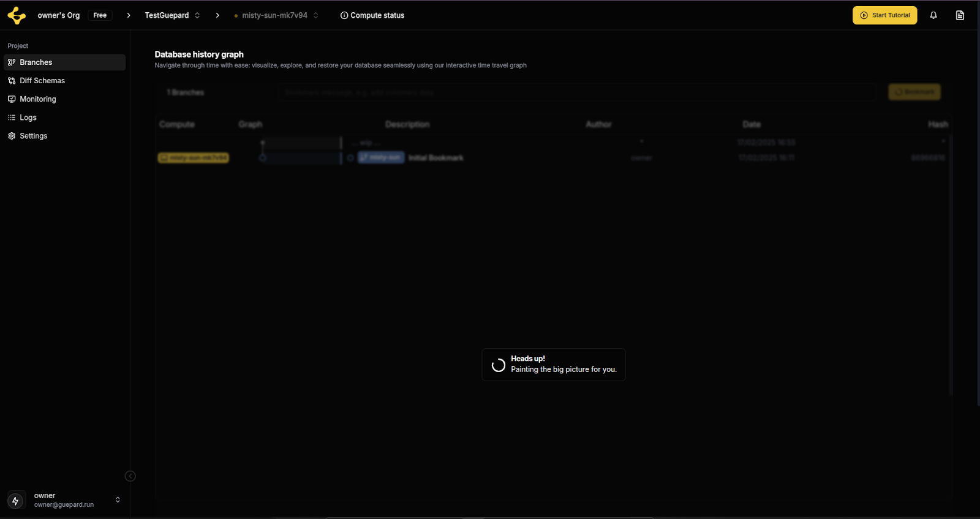Viewport: 980px width, 519px height.
Task: Expand the owner account switcher
Action: point(118,500)
